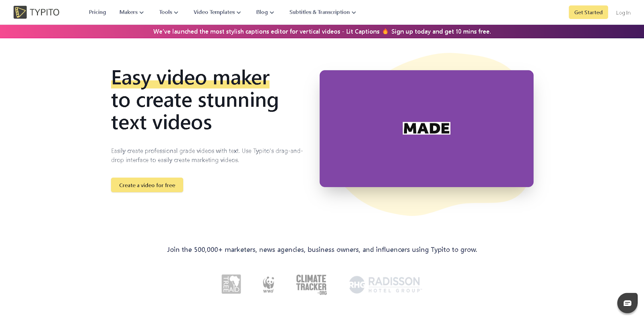
Task: Click the WWF panda logo
Action: coord(268,285)
